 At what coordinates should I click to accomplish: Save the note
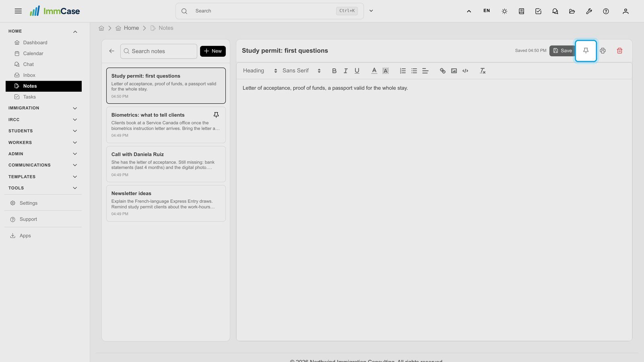click(562, 51)
